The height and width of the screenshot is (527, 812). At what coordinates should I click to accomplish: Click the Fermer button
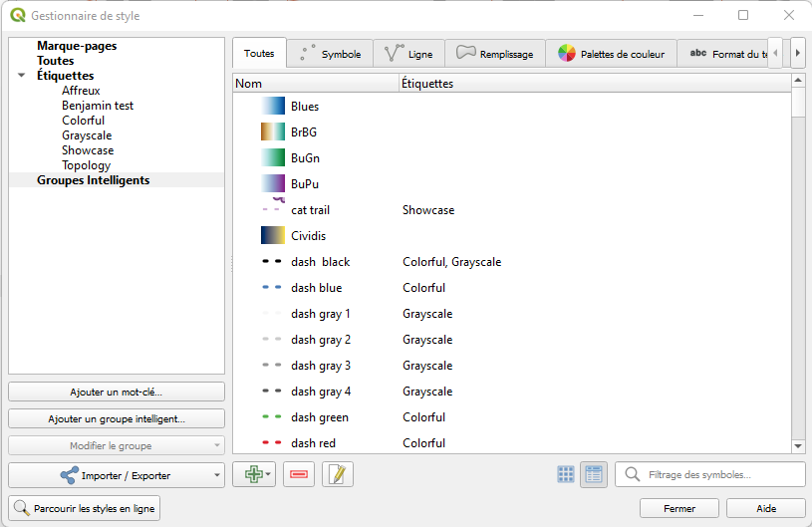[678, 508]
